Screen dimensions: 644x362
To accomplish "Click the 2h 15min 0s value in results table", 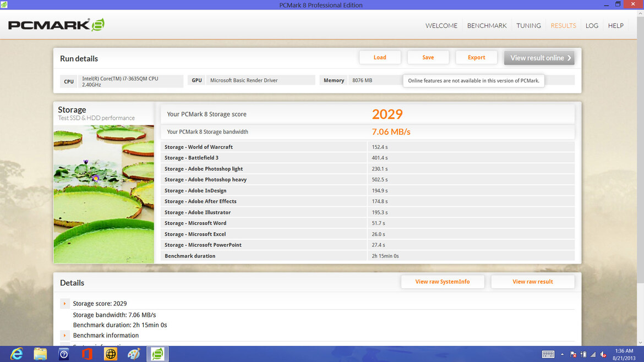I will coord(385,256).
